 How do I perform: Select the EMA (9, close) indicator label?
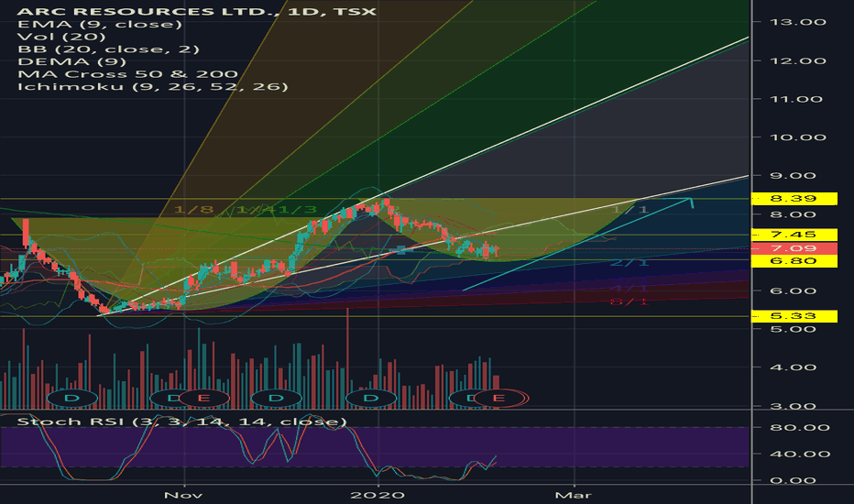coord(100,24)
